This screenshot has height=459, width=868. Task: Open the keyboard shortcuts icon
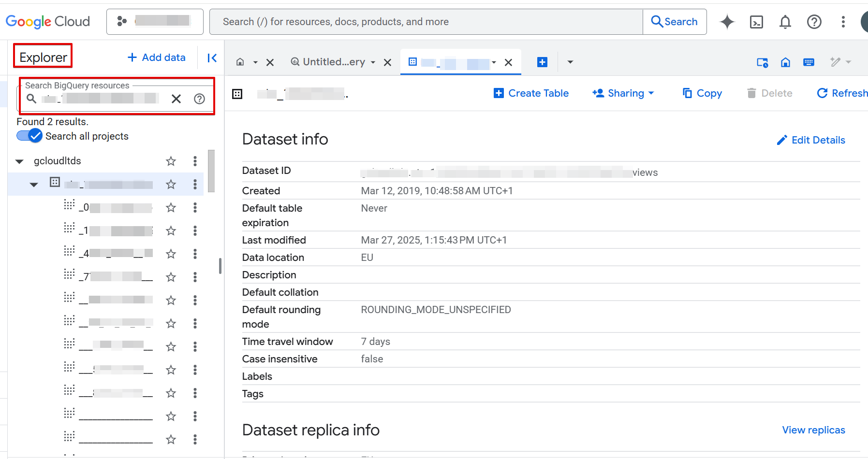(x=809, y=62)
